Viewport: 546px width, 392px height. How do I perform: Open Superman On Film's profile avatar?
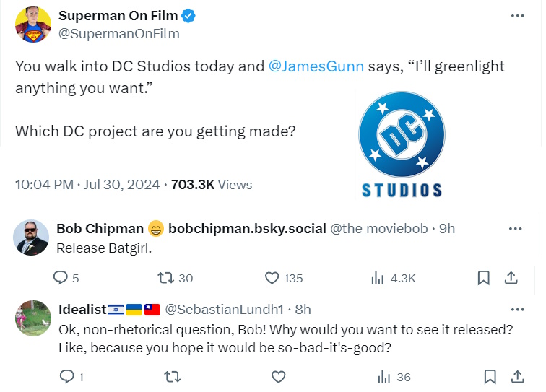(x=32, y=25)
